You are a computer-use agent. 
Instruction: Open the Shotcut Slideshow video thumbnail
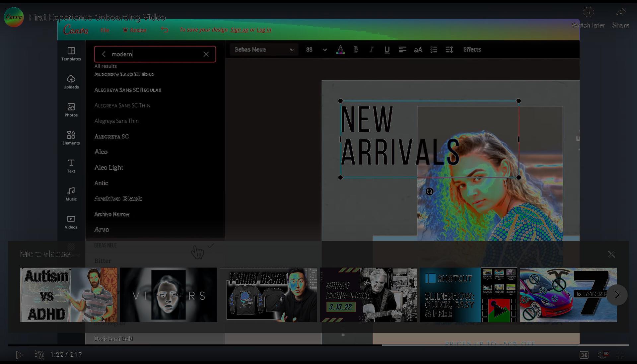click(x=468, y=295)
